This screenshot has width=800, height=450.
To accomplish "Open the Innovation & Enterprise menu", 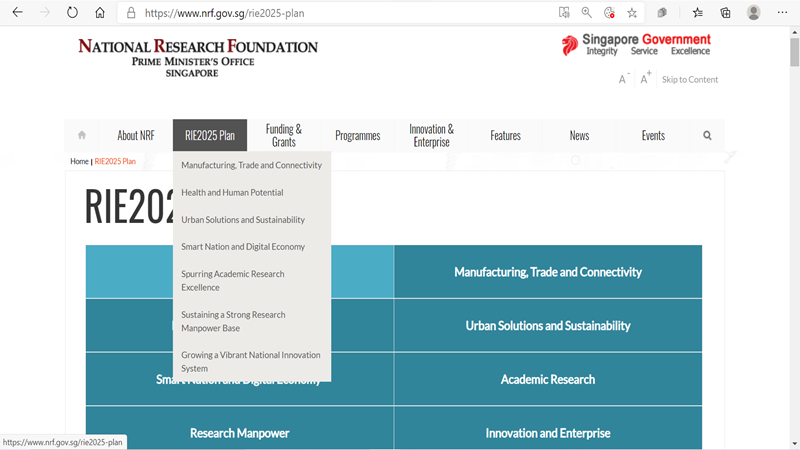I will [x=432, y=135].
